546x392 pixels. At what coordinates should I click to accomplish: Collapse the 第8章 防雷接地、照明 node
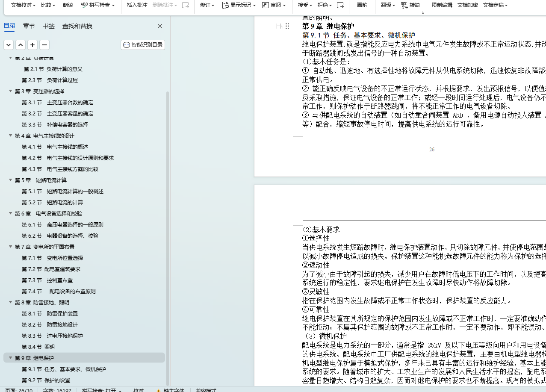[11, 302]
